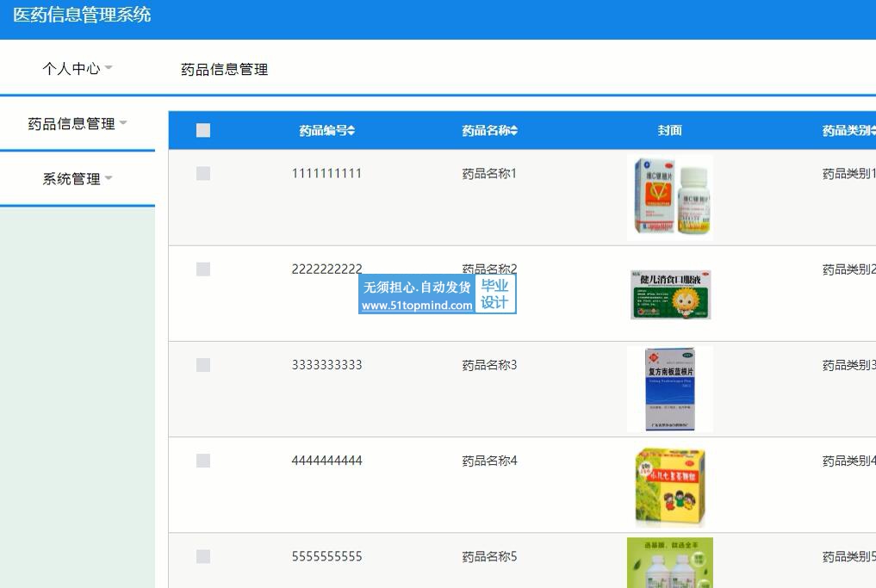The height and width of the screenshot is (588, 876).
Task: Tick the checkbox for 5555555555 row
Action: pos(203,557)
